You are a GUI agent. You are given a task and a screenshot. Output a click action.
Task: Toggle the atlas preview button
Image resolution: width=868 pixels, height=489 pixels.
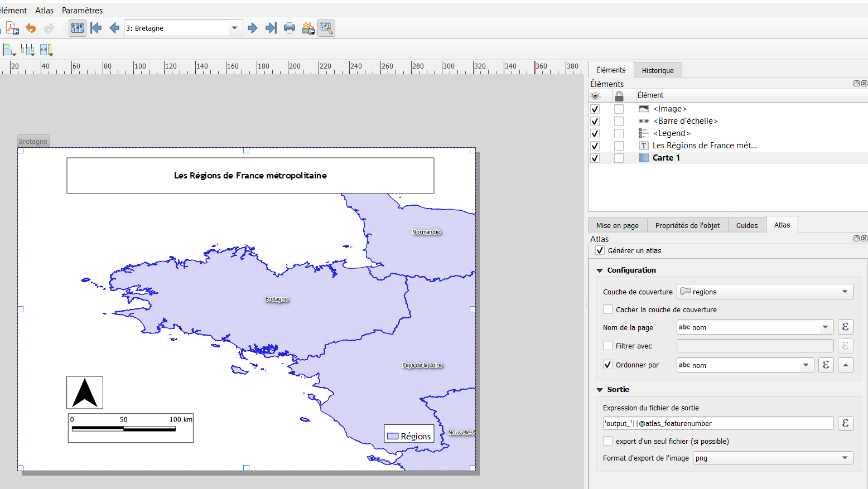tap(78, 28)
